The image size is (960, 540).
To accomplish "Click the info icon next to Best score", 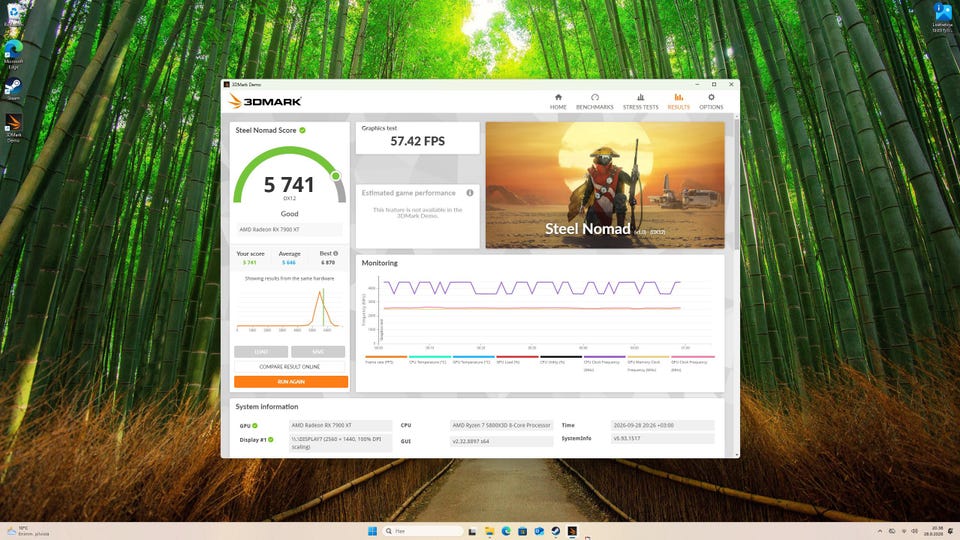I will [336, 253].
